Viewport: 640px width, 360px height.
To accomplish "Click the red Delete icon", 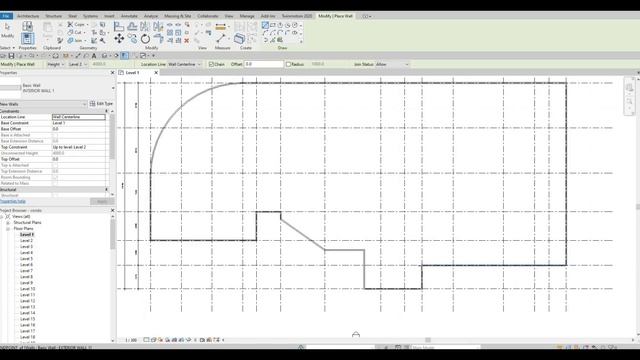I will coord(187,40).
